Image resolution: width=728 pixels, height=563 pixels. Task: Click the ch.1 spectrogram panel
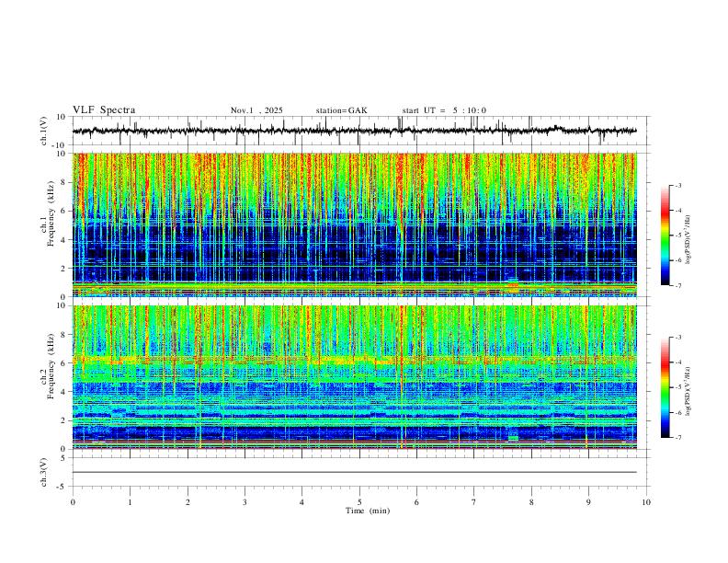[x=354, y=224]
